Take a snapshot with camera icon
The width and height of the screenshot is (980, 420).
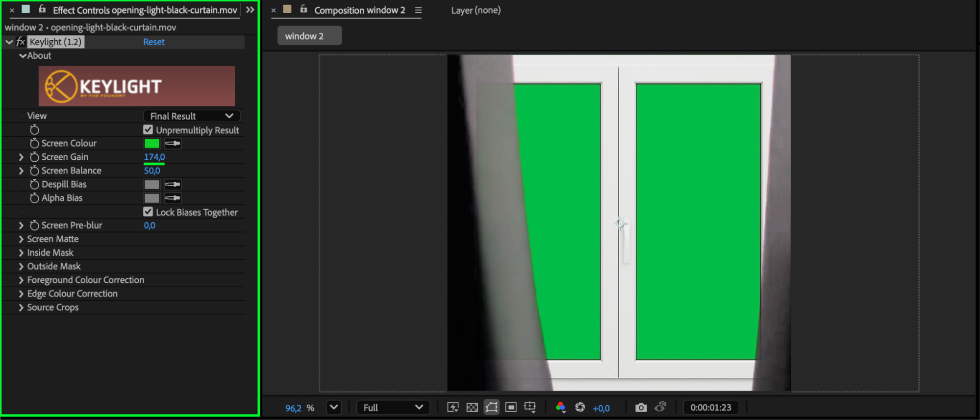click(x=640, y=407)
